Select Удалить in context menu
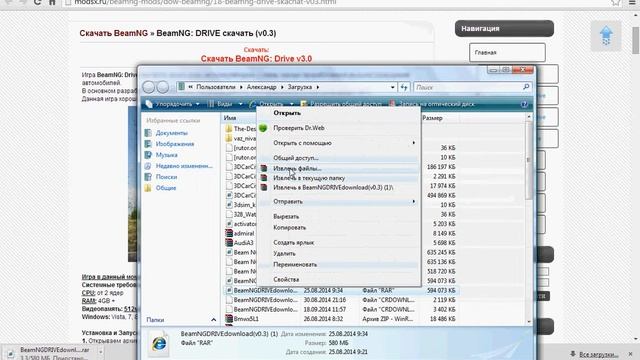This screenshot has height=360, width=640. pyautogui.click(x=284, y=254)
